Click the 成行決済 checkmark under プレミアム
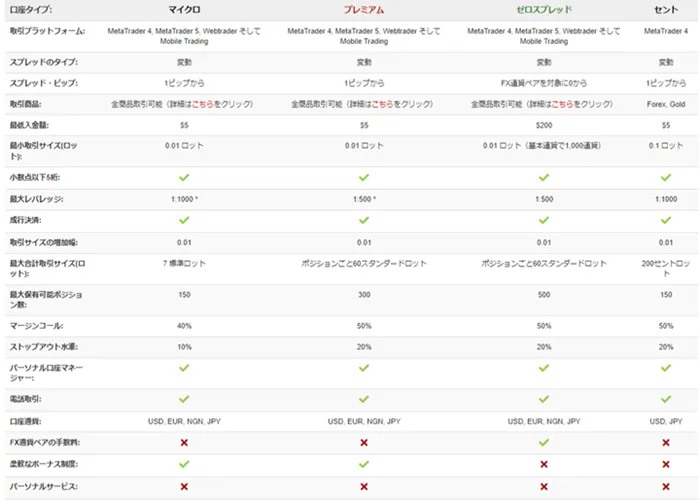Image resolution: width=700 pixels, height=502 pixels. point(364,220)
